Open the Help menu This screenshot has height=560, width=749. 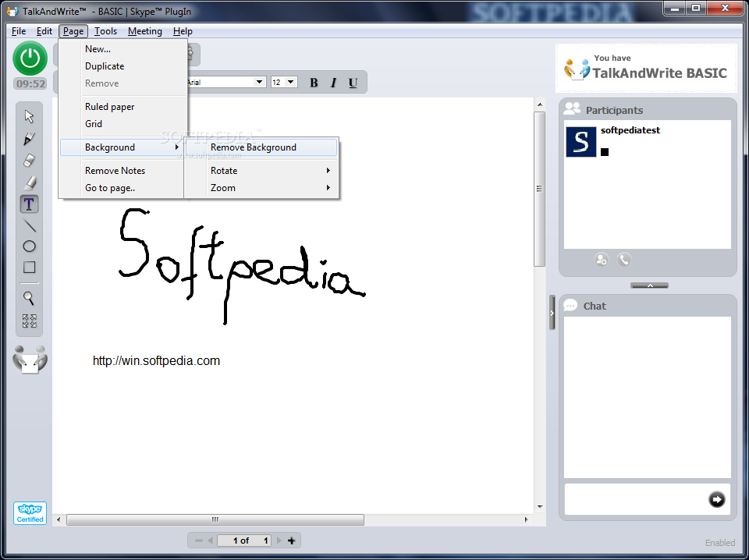coord(183,31)
